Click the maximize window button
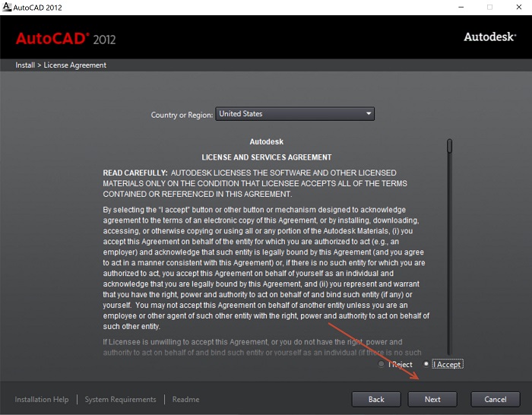The height and width of the screenshot is (415, 532). tap(489, 8)
